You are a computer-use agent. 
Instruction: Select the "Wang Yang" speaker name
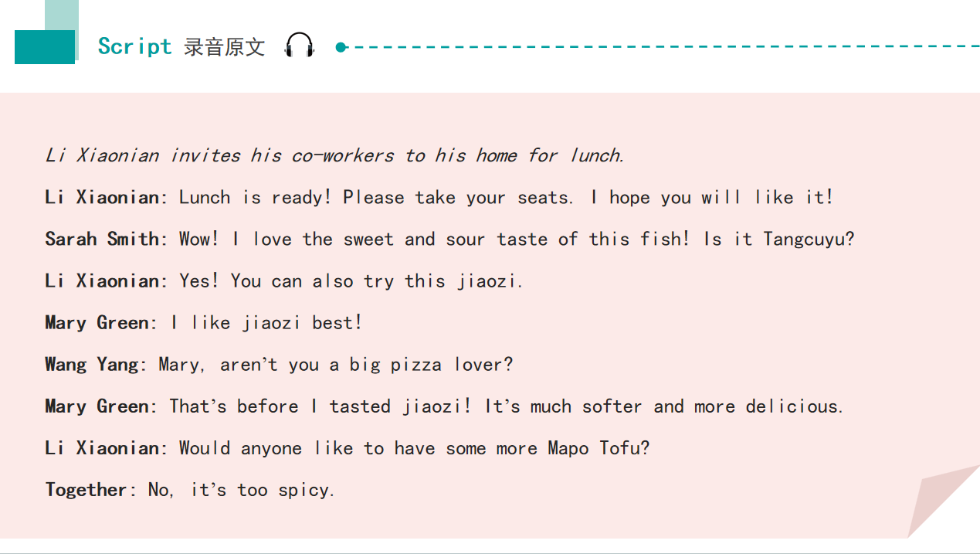click(91, 364)
